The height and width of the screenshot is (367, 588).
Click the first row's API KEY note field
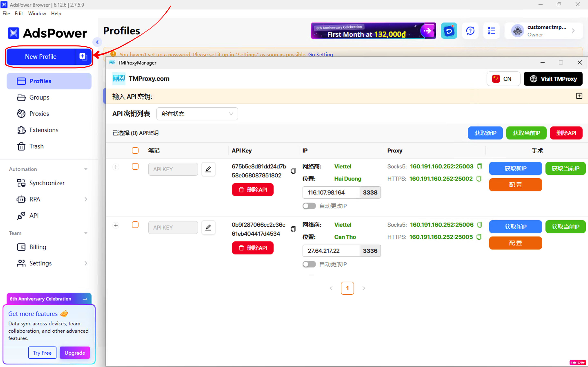(x=173, y=169)
